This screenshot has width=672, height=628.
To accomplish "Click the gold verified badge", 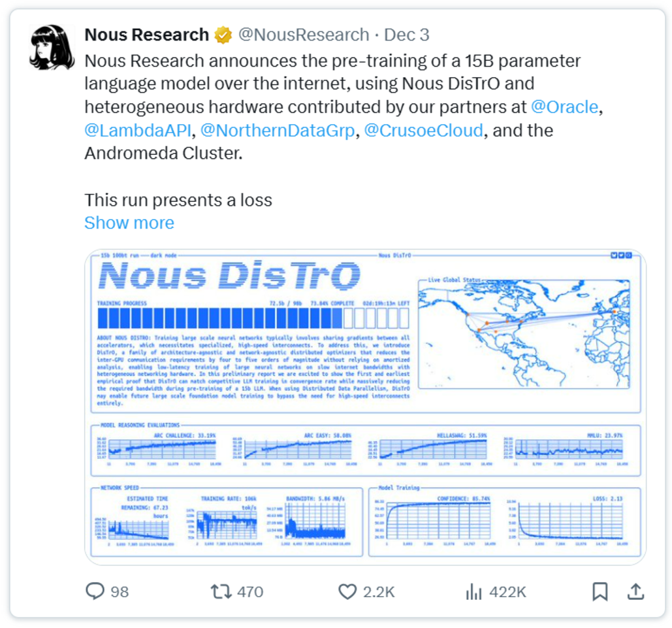I will click(223, 35).
